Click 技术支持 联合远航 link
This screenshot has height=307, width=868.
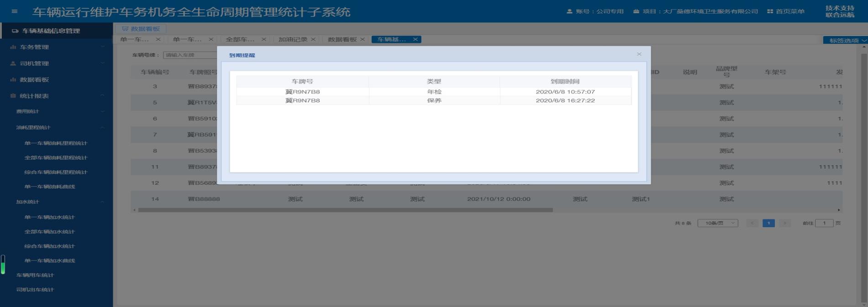click(x=840, y=11)
